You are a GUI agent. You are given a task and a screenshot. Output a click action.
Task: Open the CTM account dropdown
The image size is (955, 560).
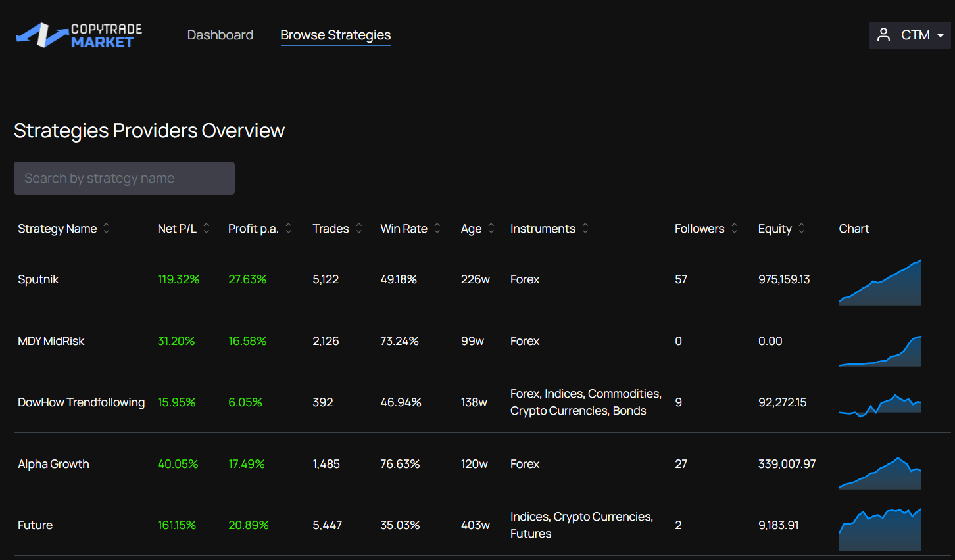pos(910,35)
